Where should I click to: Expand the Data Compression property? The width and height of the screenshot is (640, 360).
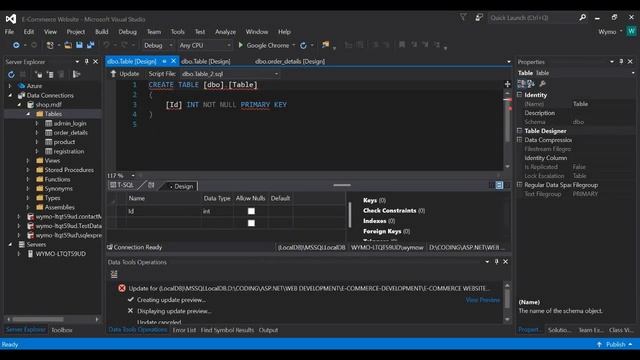pos(520,140)
